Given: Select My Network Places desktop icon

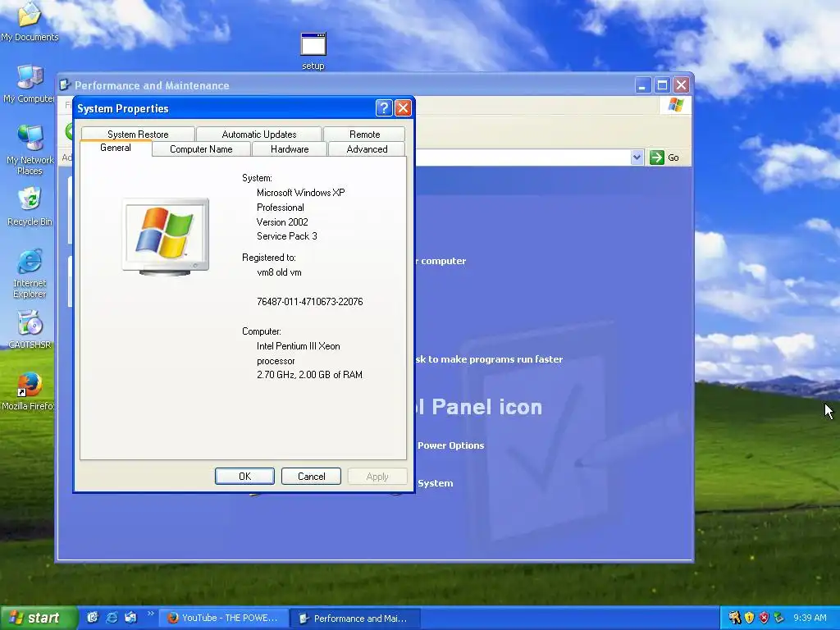Looking at the screenshot, I should pyautogui.click(x=30, y=150).
